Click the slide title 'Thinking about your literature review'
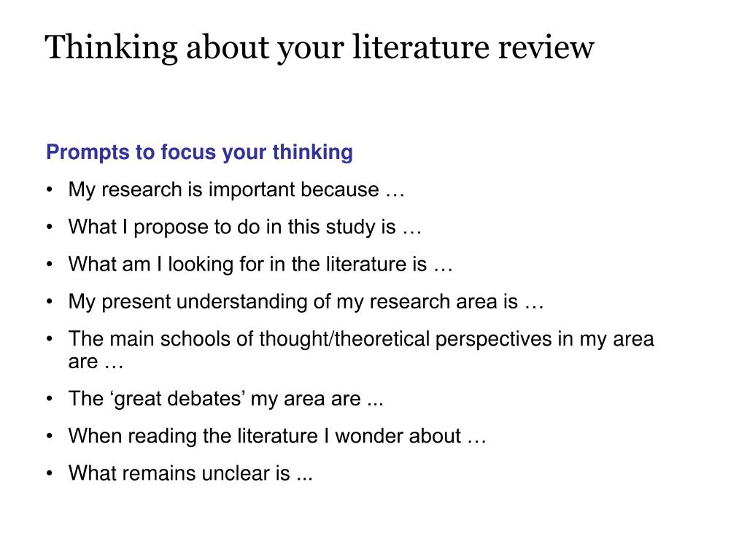The height and width of the screenshot is (560, 747). tap(320, 48)
